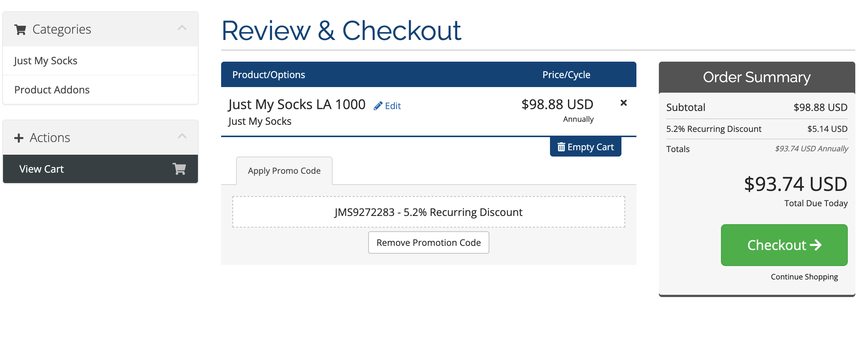Image resolution: width=868 pixels, height=340 pixels.
Task: Click the Product/Options column header
Action: (x=269, y=75)
